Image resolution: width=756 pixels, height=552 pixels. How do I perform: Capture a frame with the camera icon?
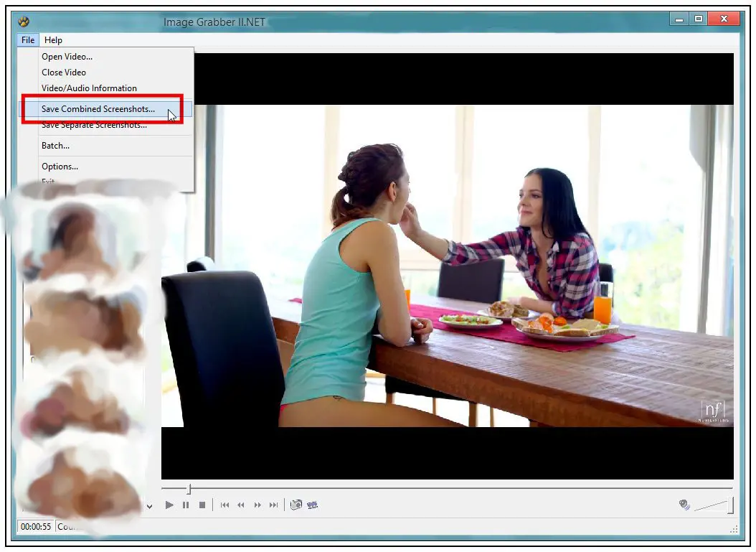[x=296, y=505]
